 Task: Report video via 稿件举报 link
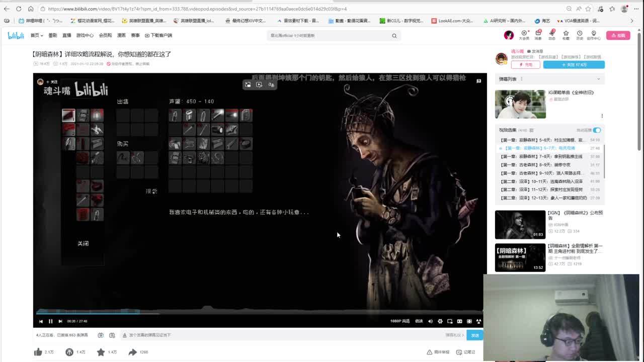pyautogui.click(x=438, y=352)
